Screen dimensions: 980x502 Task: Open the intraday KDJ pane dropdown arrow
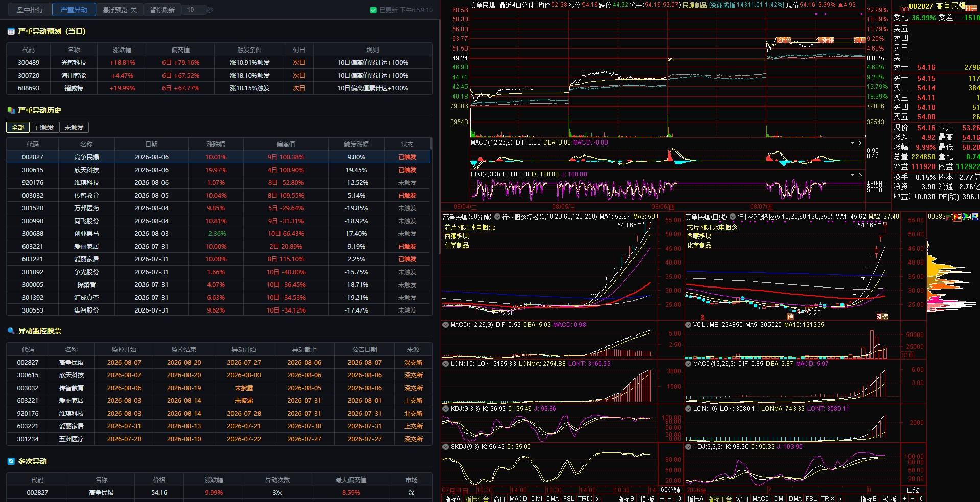tap(852, 175)
